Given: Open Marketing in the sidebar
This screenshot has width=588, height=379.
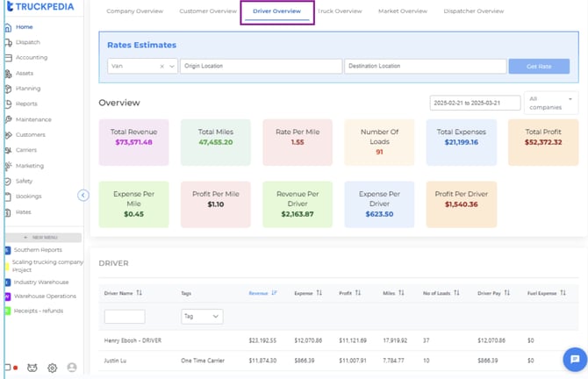Looking at the screenshot, I should 30,166.
